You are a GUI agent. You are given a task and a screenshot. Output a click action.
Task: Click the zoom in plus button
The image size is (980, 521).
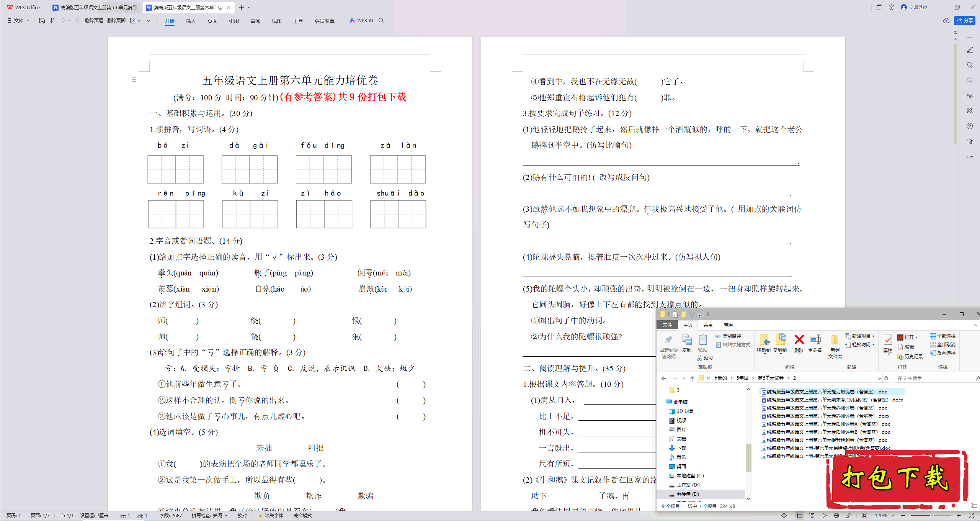click(x=959, y=516)
